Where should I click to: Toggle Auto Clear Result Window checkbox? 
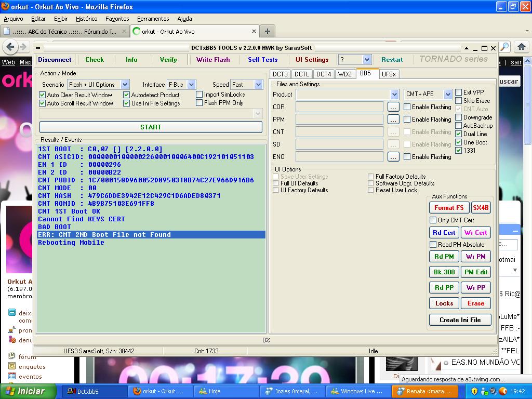43,95
